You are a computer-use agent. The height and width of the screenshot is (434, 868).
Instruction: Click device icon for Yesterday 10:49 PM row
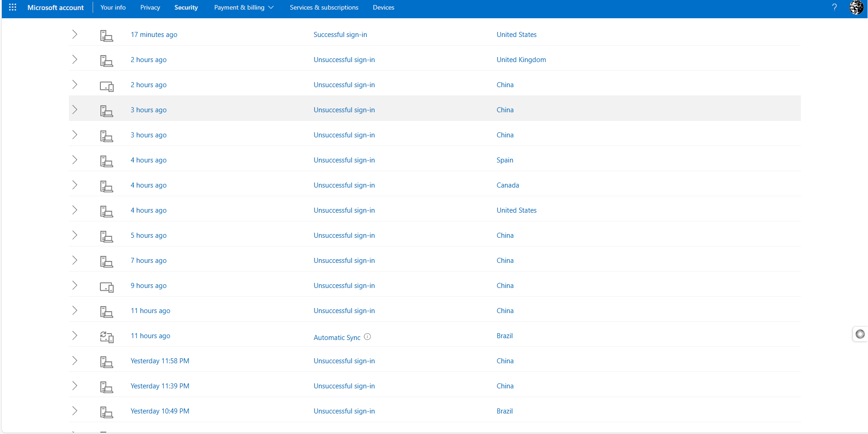click(106, 412)
